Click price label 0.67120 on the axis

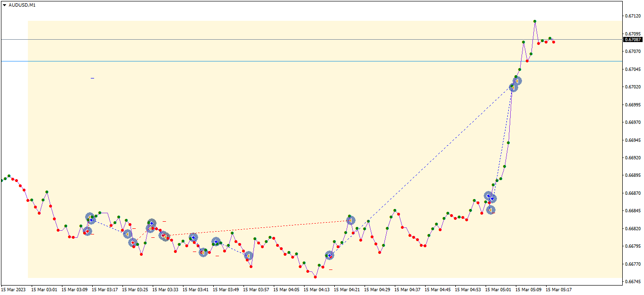click(633, 16)
